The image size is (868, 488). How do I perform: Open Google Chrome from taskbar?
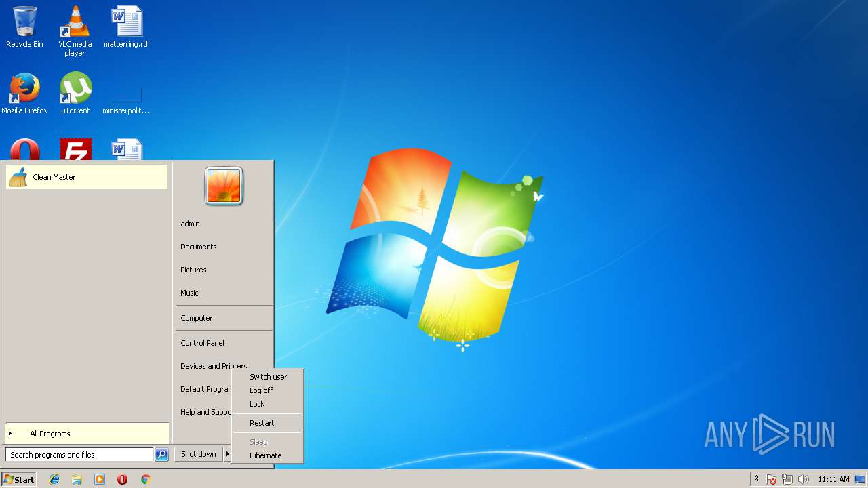[145, 479]
